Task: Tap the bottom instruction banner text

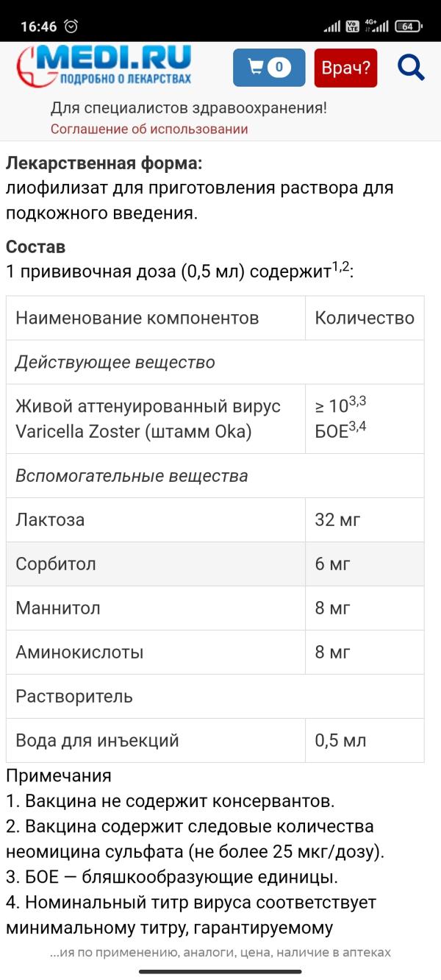Action: click(220, 952)
